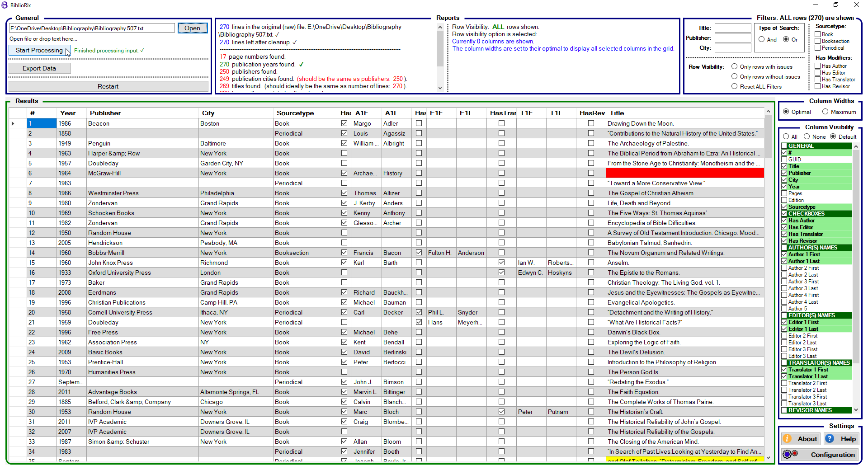Click the Configuration gears icon

(790, 454)
